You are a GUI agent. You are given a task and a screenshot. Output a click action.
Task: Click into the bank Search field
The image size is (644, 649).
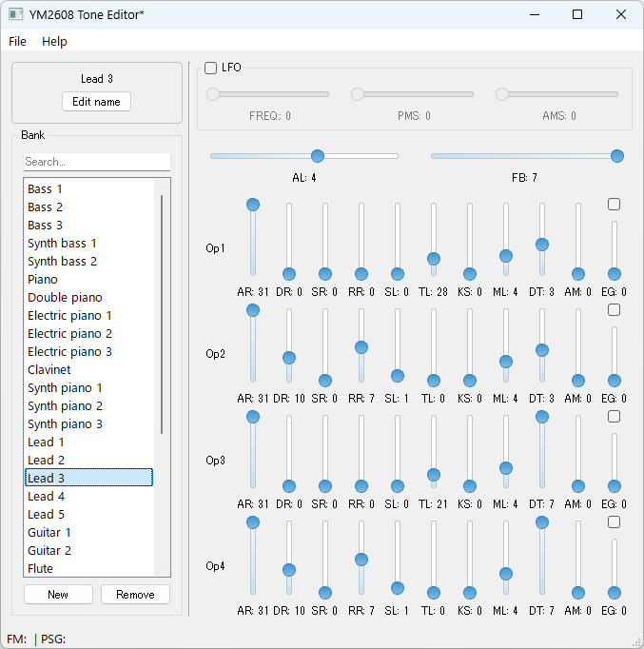(x=96, y=162)
